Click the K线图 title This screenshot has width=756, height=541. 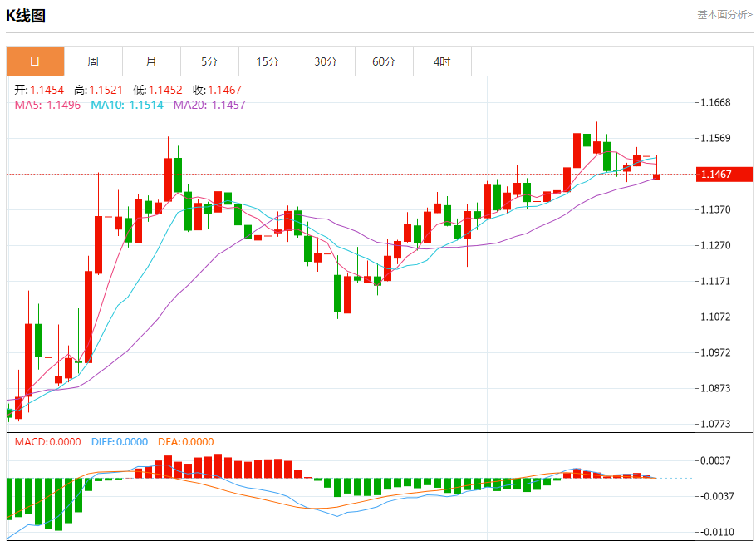pyautogui.click(x=26, y=15)
